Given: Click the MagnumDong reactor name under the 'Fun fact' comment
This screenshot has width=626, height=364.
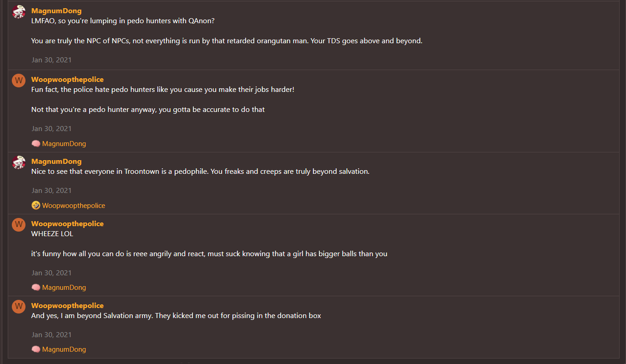Looking at the screenshot, I should click(64, 144).
